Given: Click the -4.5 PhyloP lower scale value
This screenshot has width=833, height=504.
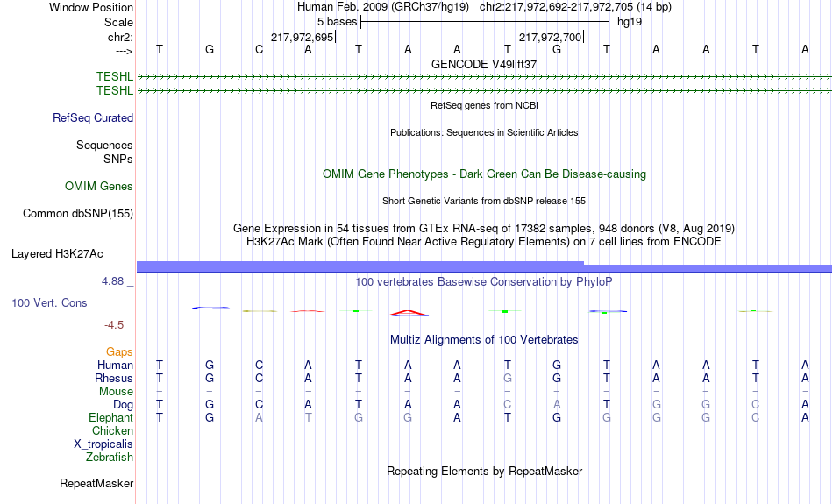Looking at the screenshot, I should [x=114, y=325].
